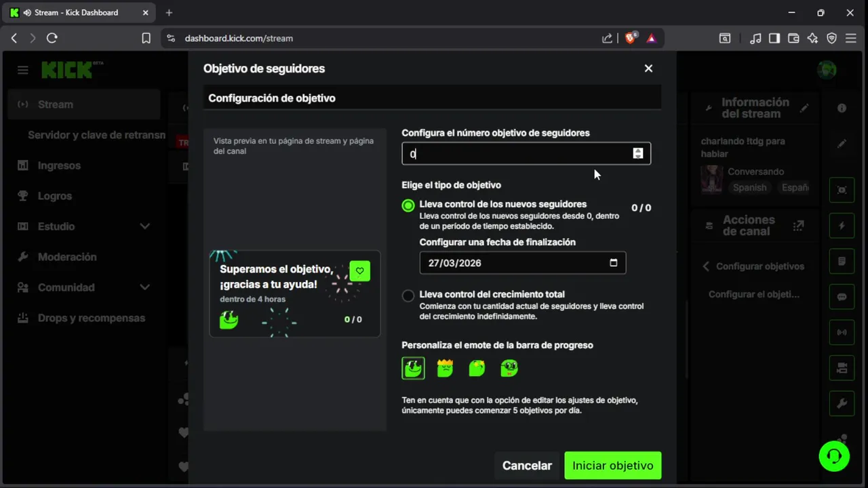Pick the fourth emote with glasses

coord(509,368)
